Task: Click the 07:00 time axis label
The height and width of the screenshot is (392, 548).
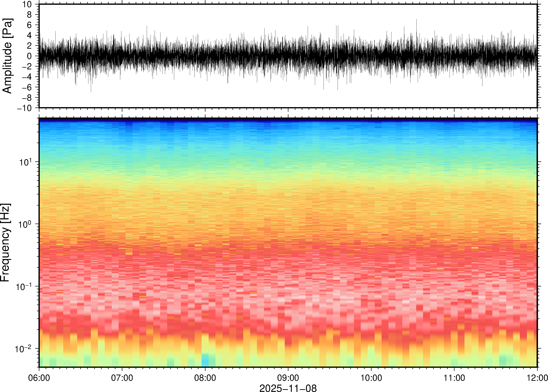Action: tap(122, 378)
